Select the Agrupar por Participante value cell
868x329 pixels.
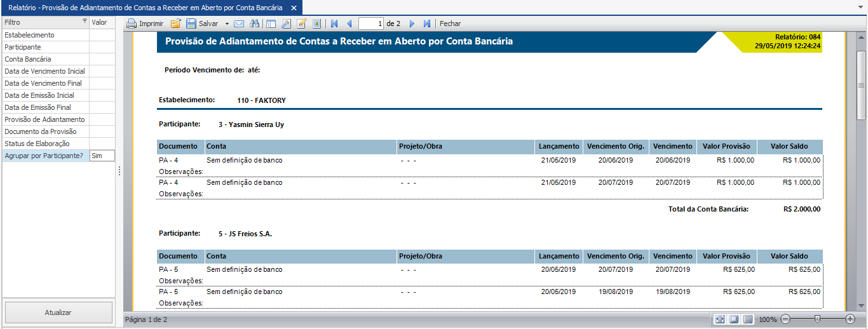tap(102, 156)
